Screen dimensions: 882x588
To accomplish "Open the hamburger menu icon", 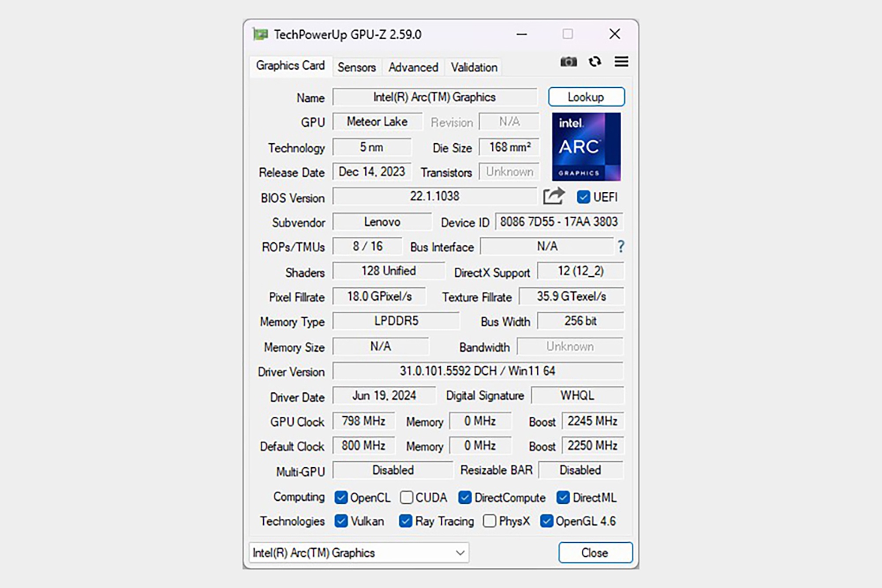I will [621, 62].
